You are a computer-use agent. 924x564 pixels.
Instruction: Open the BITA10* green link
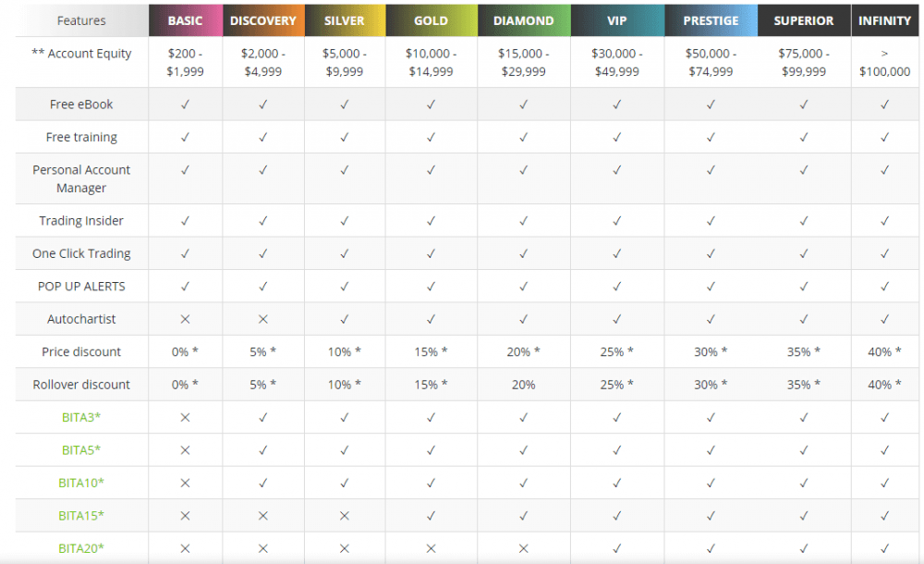[81, 483]
